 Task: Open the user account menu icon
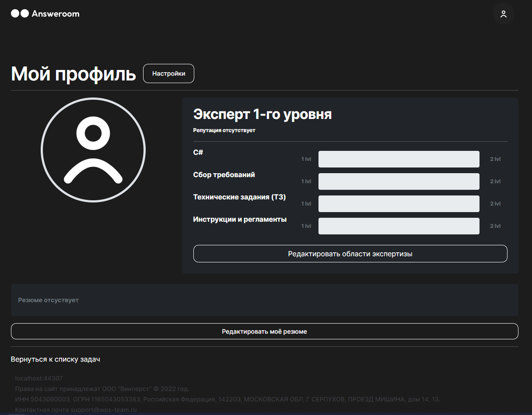[503, 14]
